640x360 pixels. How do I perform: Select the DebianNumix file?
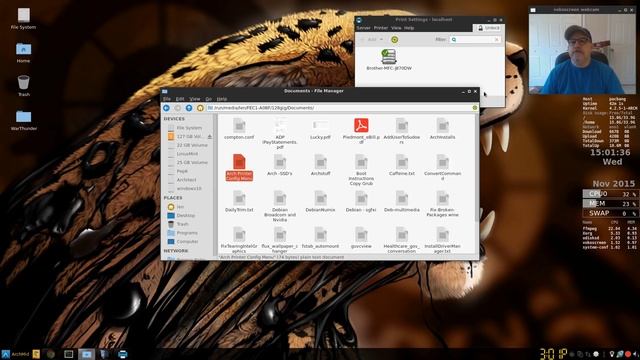pos(320,201)
